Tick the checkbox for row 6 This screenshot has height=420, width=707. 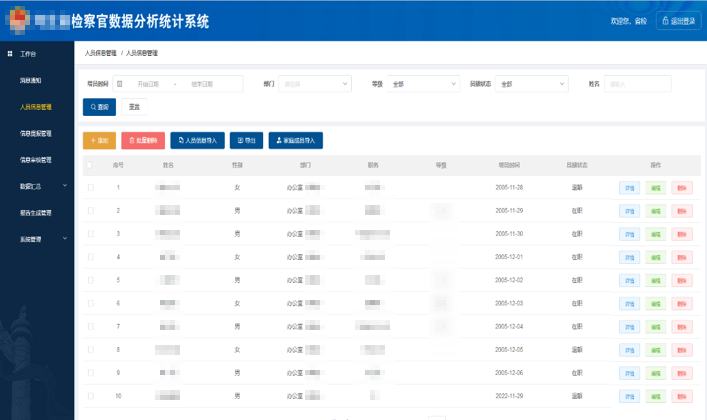(x=91, y=303)
